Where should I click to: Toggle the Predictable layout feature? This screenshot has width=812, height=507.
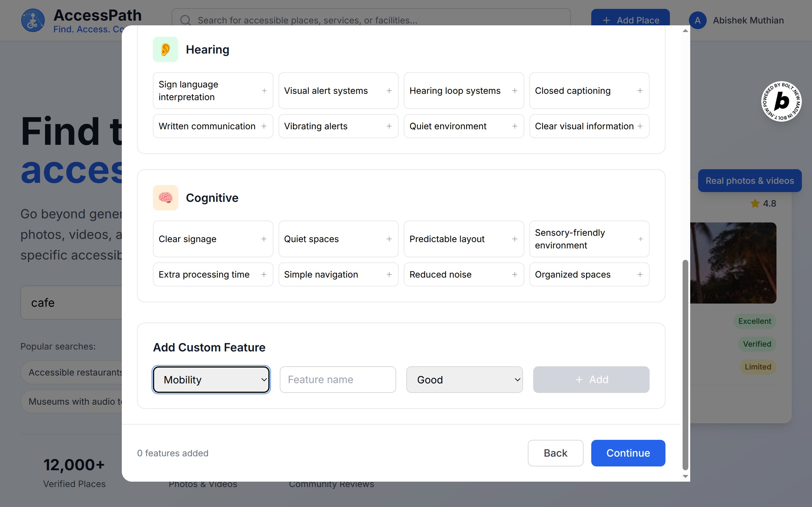pyautogui.click(x=463, y=239)
